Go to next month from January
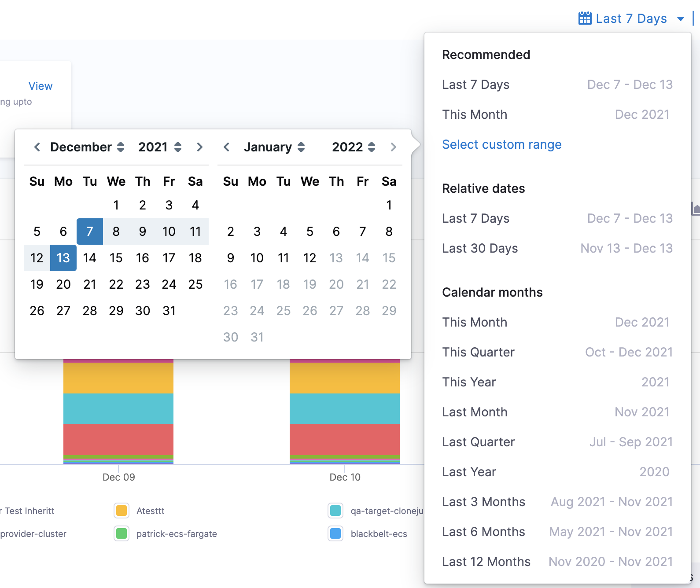 pyautogui.click(x=393, y=147)
